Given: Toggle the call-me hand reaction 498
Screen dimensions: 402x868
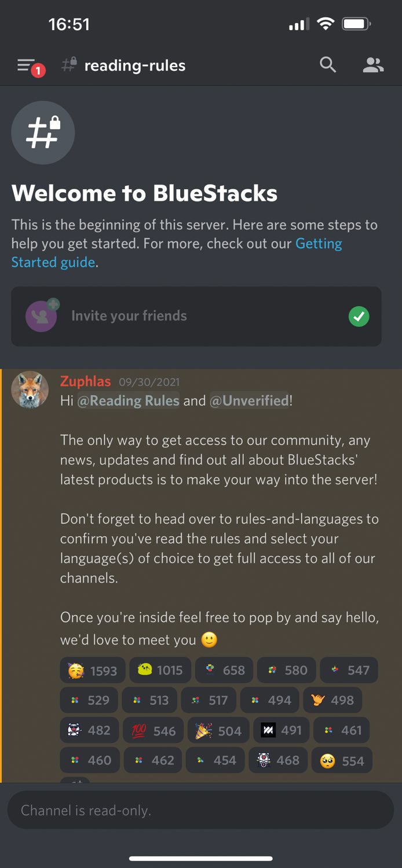Looking at the screenshot, I should click(x=332, y=700).
